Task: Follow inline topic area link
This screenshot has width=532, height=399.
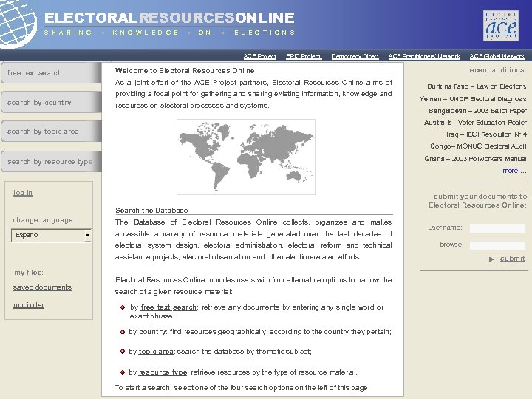Action: click(x=156, y=352)
